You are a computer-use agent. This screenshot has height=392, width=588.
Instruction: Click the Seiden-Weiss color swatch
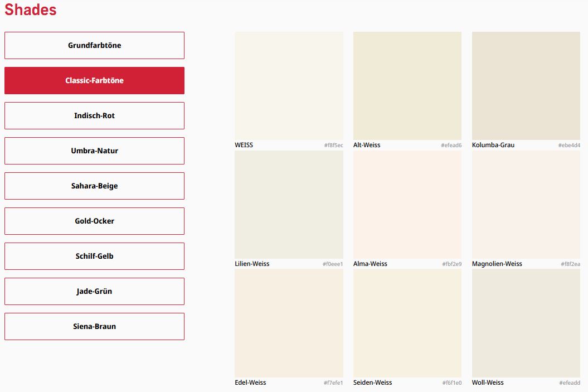point(407,323)
